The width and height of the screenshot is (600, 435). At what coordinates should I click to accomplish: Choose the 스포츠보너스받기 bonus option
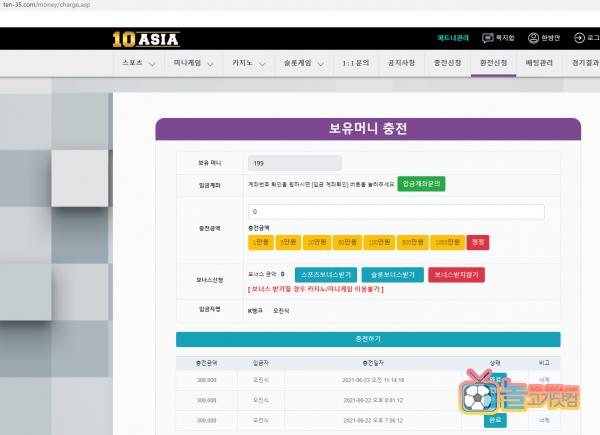click(x=325, y=274)
